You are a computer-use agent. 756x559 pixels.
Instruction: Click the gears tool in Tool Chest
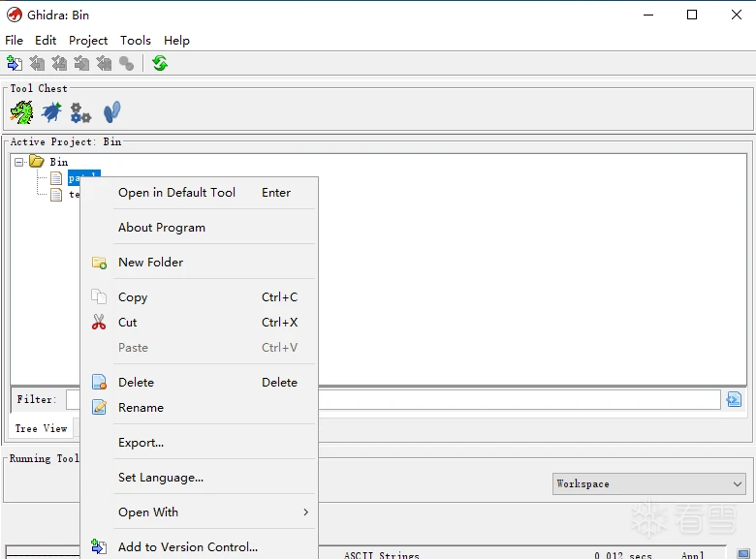coord(80,113)
